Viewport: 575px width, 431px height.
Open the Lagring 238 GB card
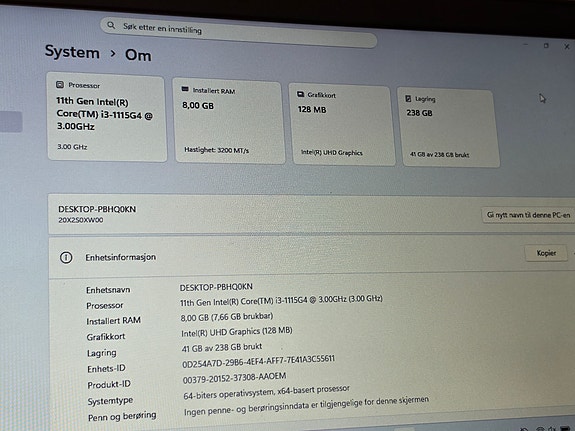coord(448,127)
